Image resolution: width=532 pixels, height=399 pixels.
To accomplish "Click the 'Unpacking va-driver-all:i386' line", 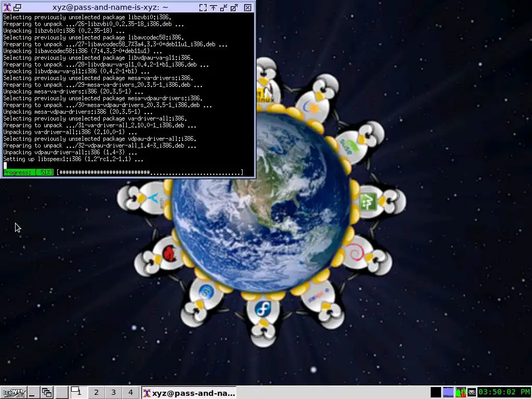I will [70, 132].
